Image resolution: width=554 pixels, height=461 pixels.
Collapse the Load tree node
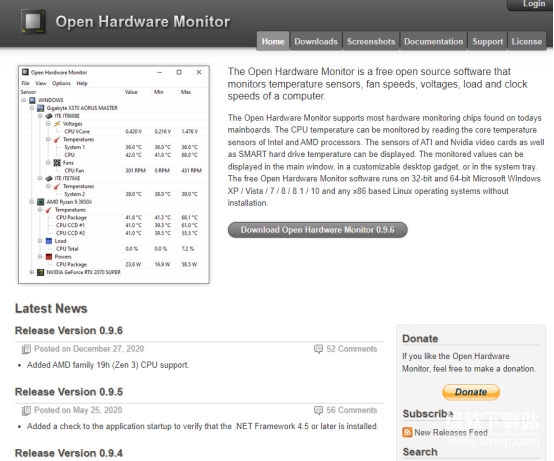tap(40, 241)
